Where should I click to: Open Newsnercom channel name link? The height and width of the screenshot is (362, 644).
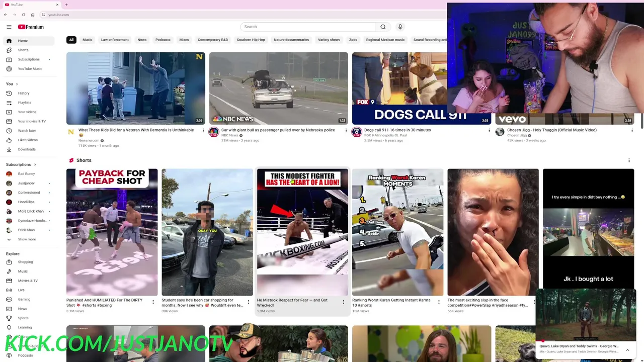pyautogui.click(x=89, y=140)
